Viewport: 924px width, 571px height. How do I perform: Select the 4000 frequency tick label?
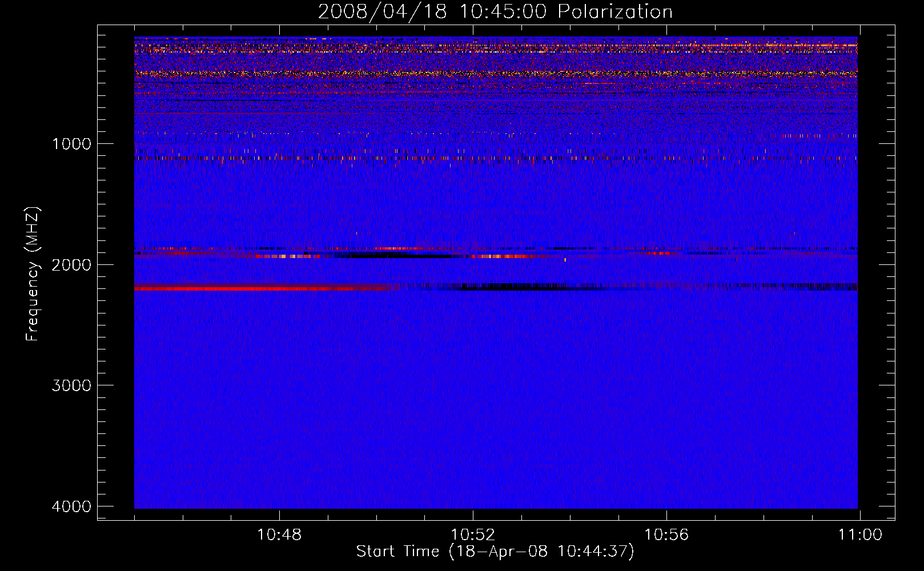pos(71,506)
